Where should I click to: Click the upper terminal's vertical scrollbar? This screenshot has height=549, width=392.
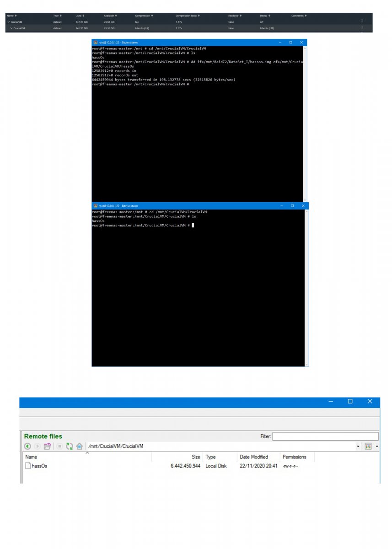click(305, 124)
